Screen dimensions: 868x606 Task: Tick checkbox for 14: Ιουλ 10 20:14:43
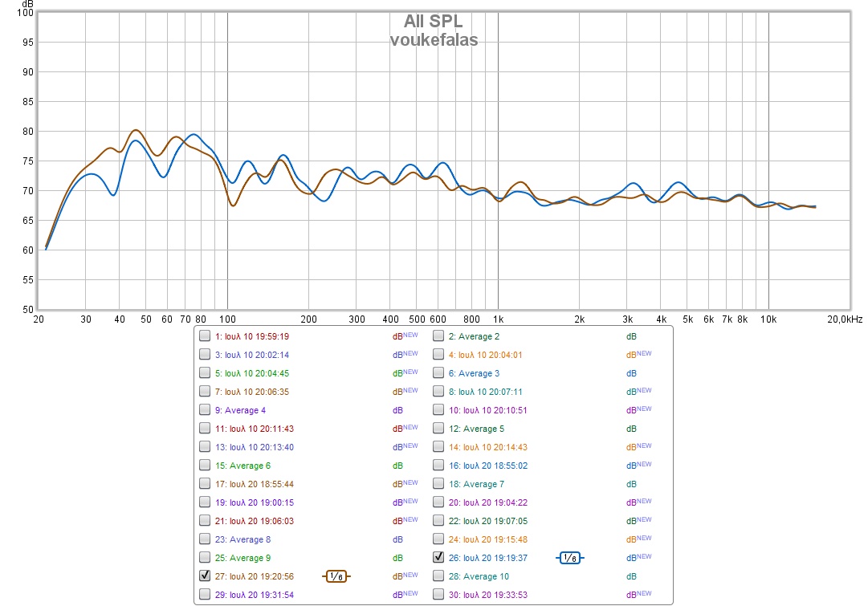coord(438,446)
